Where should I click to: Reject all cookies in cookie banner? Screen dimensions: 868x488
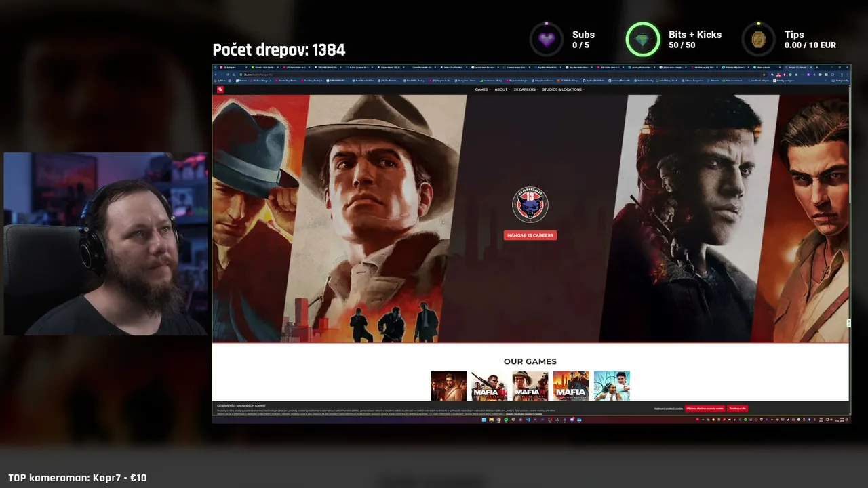(738, 409)
